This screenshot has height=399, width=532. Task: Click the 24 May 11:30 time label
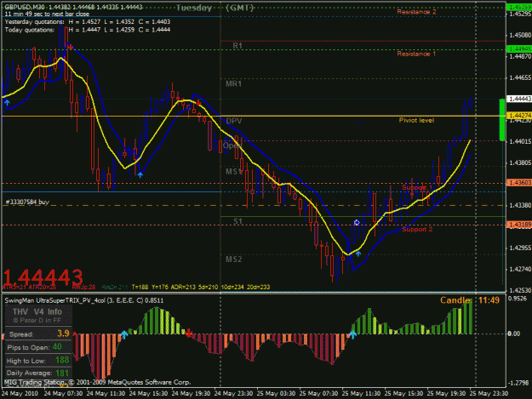coord(106,394)
